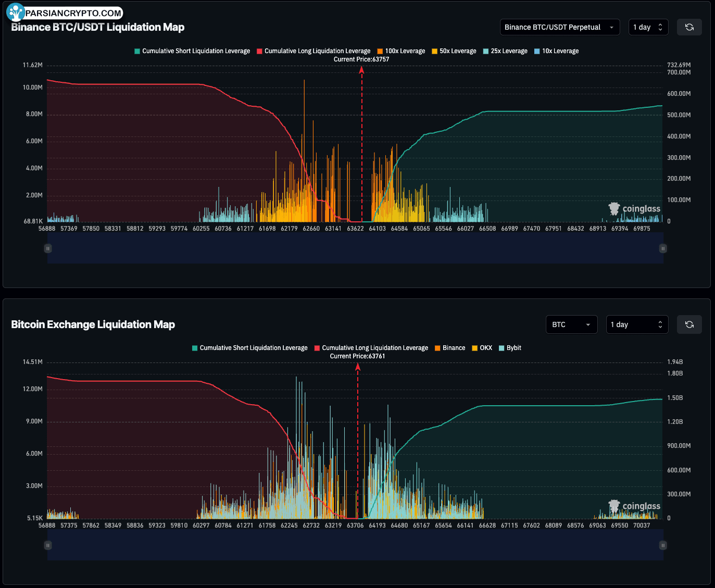Toggle Bybit series in exchange map
Image resolution: width=715 pixels, height=588 pixels.
[x=510, y=348]
